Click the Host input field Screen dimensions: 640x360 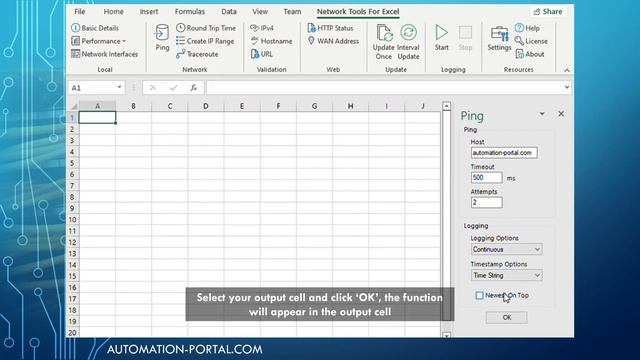(x=504, y=153)
